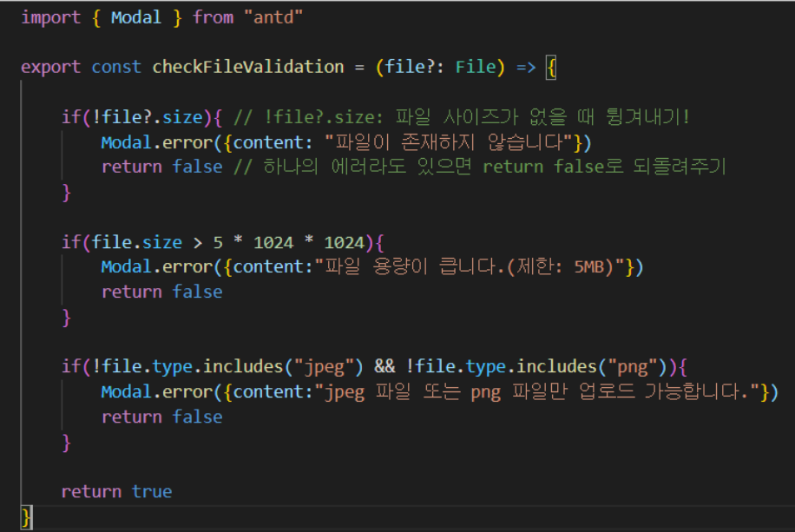Screen dimensions: 795x532
Task: Click the "const" keyword
Action: [116, 67]
